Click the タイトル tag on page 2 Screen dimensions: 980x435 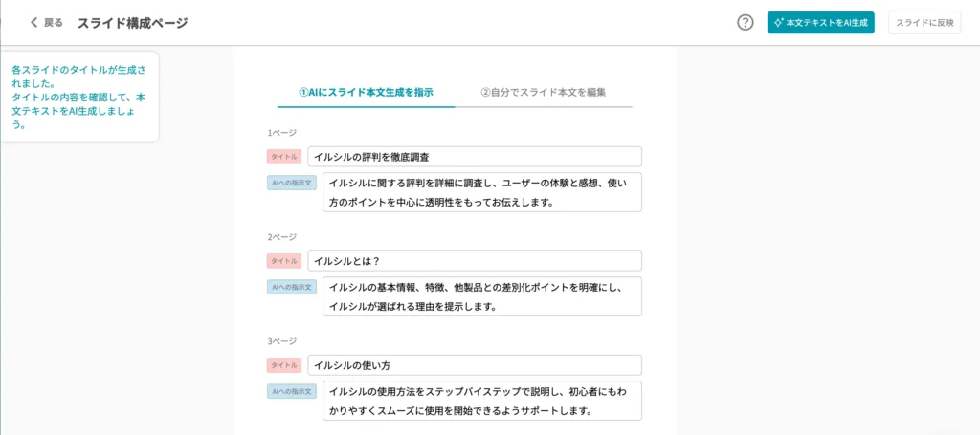tap(284, 261)
